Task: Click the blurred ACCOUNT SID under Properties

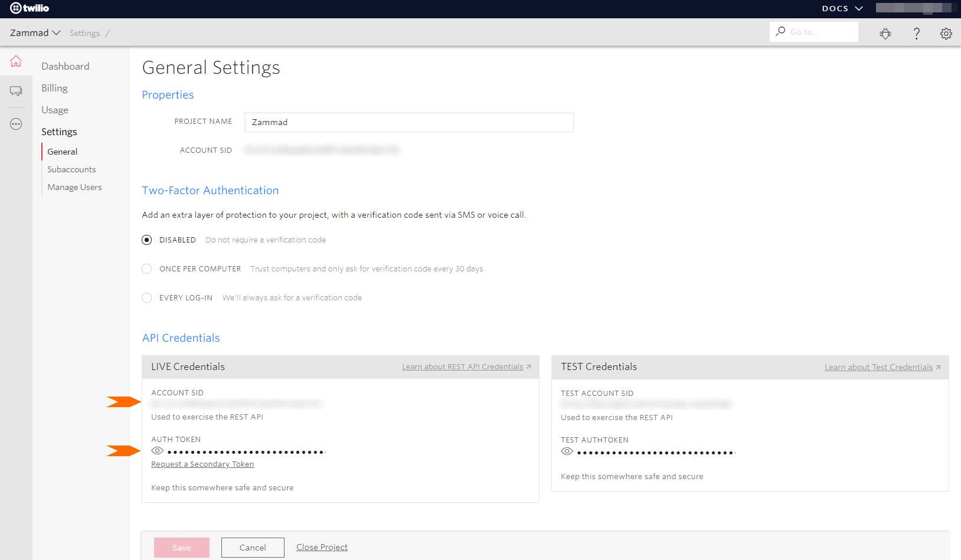Action: tap(322, 150)
